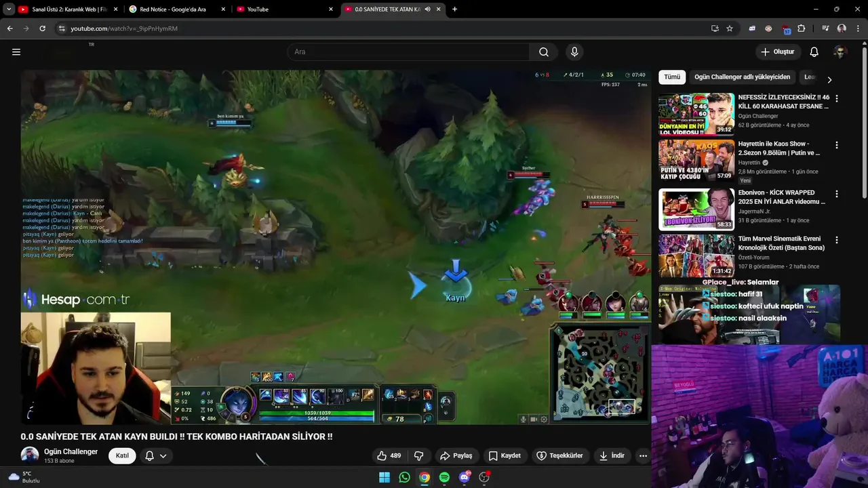This screenshot has height=488, width=868.
Task: Close the Sanal Üstü 2 tab
Action: tap(115, 9)
